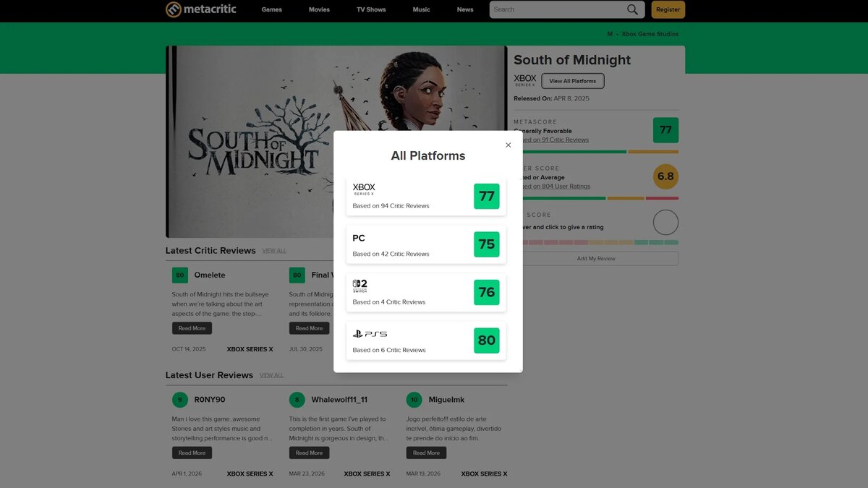Click the 77 score in Xbox row
Screen dimensions: 868x488
487,197
